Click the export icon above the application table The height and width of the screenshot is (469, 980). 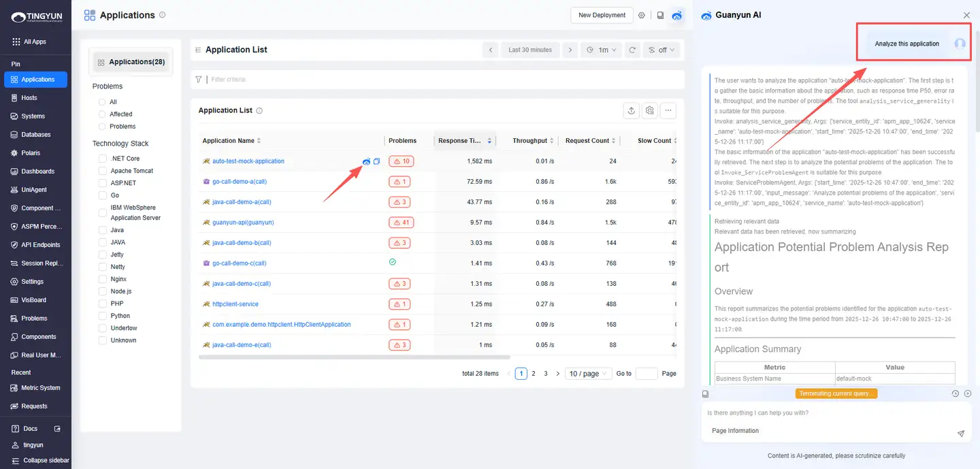pos(631,110)
